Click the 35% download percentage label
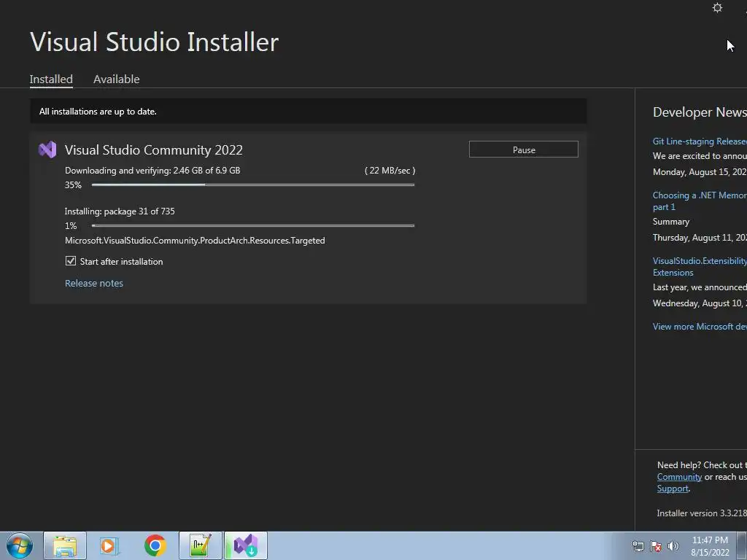Screen dimensions: 747x560 coord(74,184)
